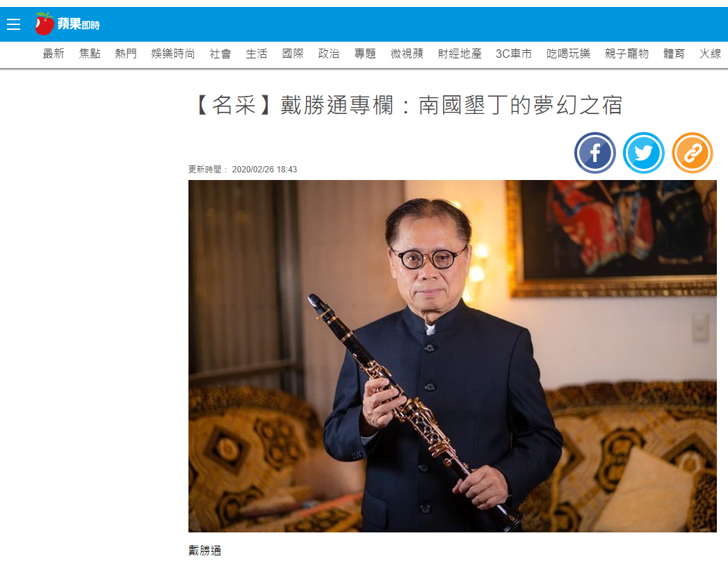
Task: Select 親子寵物 in navigation
Action: (626, 54)
